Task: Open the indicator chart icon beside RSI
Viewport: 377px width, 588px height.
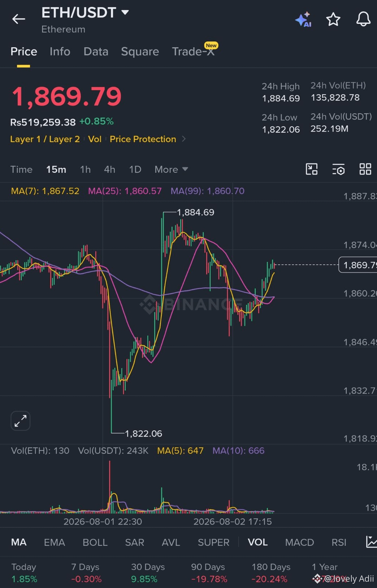Action: 372,542
